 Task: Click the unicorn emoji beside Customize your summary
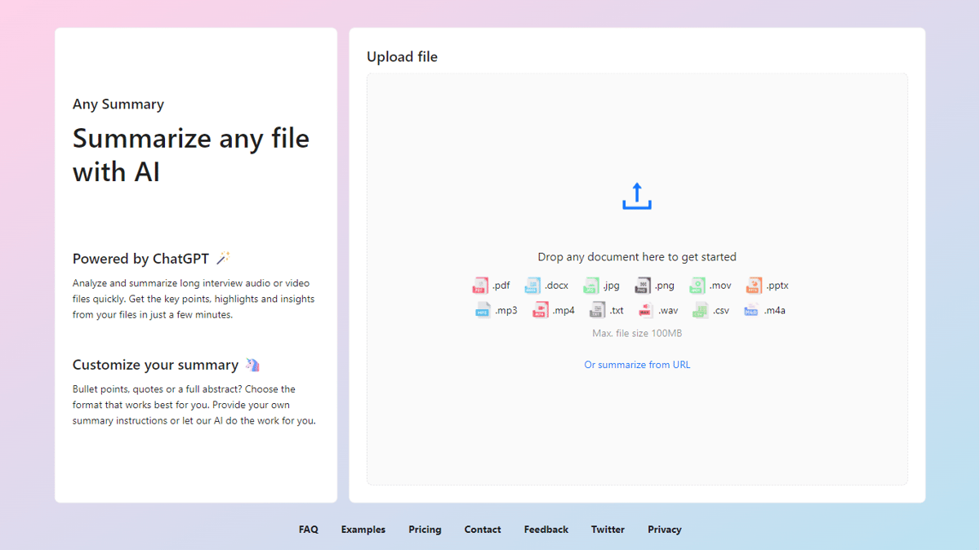[x=252, y=365]
